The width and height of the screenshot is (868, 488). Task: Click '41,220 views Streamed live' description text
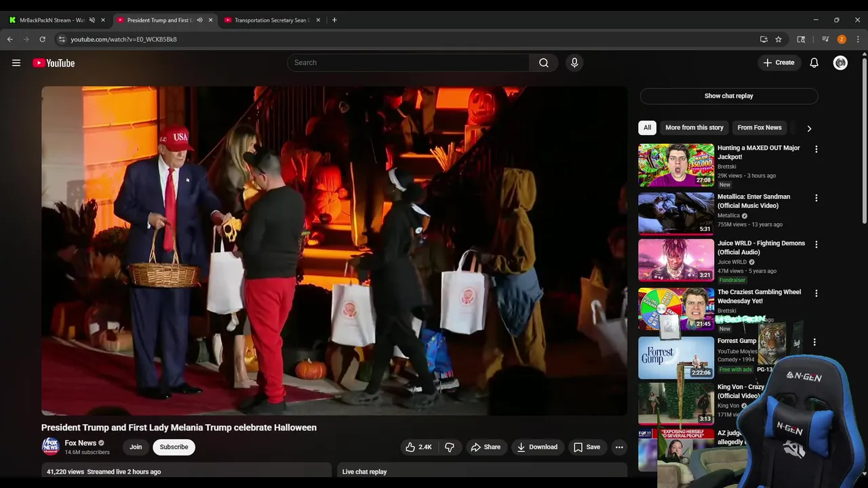pyautogui.click(x=104, y=472)
